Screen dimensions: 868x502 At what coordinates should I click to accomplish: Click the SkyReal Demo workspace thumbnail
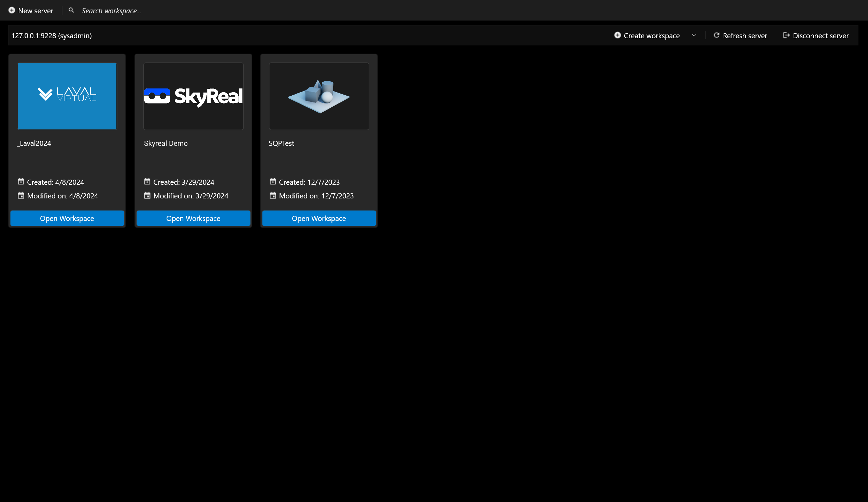coord(193,96)
